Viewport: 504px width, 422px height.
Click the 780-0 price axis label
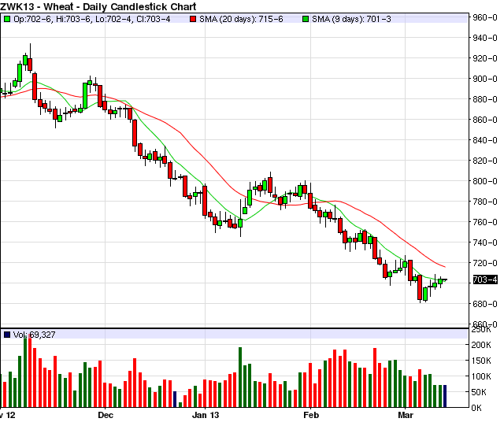pyautogui.click(x=485, y=202)
